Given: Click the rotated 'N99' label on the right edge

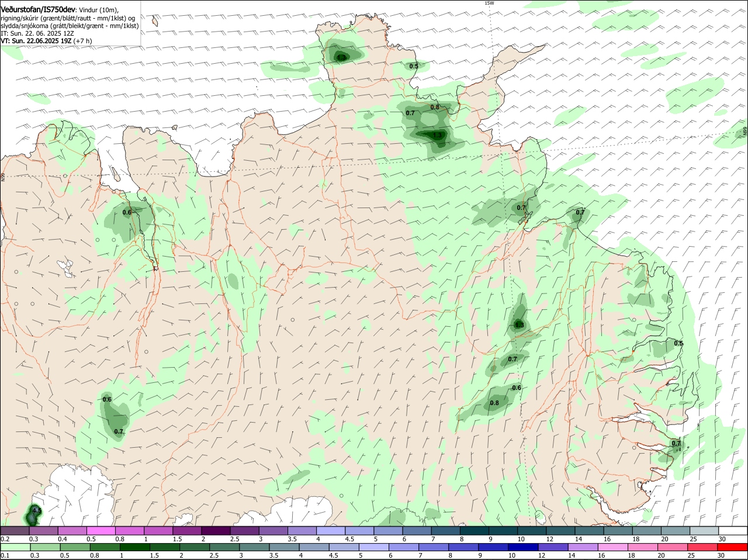Looking at the screenshot, I should coord(744,132).
